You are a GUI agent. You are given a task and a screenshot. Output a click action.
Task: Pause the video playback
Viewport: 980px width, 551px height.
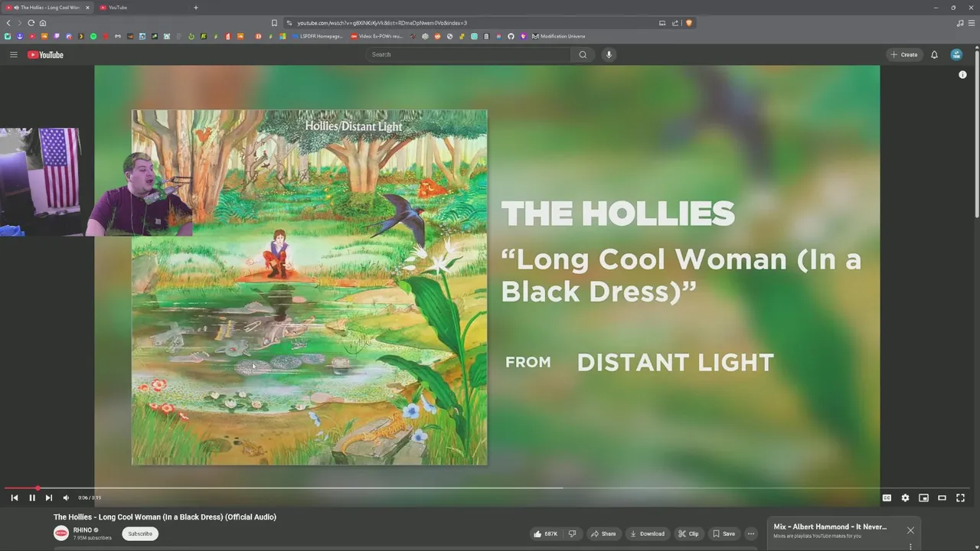coord(32,497)
